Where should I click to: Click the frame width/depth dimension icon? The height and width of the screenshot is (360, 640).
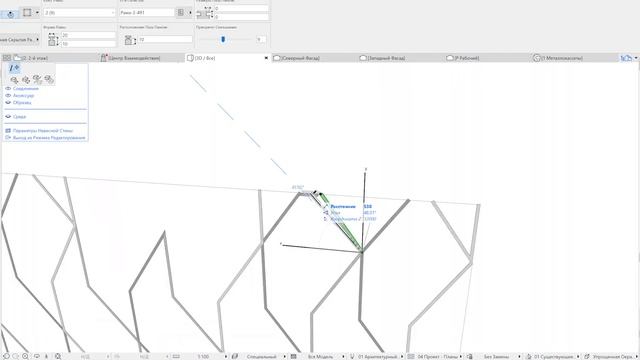(x=53, y=40)
